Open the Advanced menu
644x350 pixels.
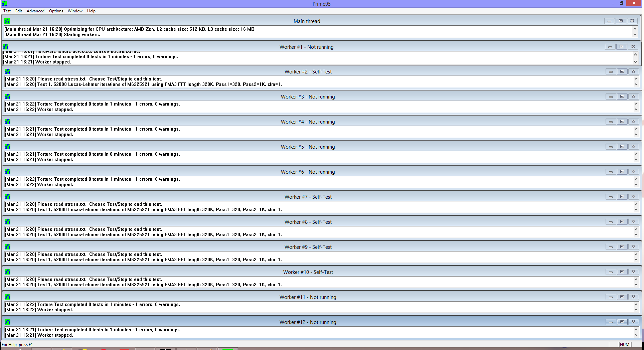[x=35, y=11]
